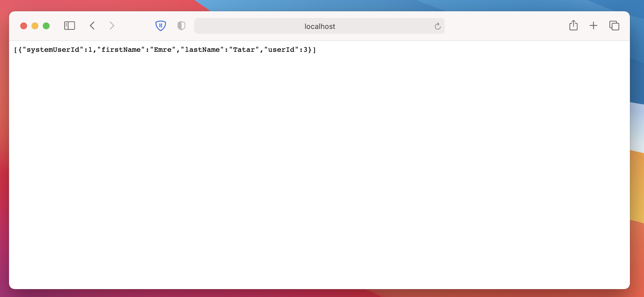Show the tab overview grid

(614, 26)
